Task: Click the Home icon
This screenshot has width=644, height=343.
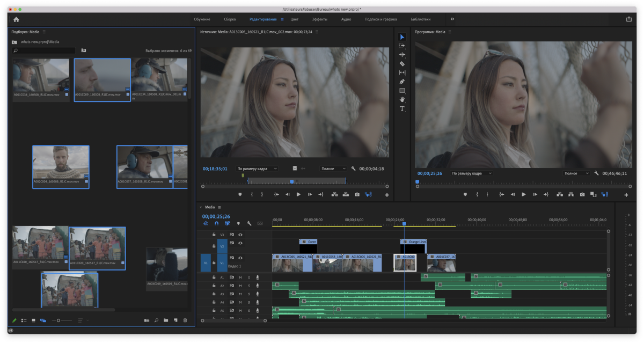Action: (16, 19)
